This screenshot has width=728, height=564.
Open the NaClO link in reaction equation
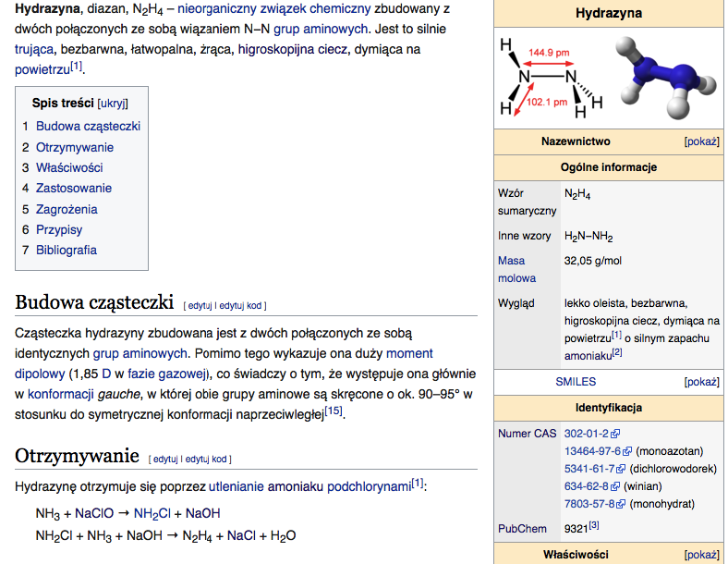94,514
